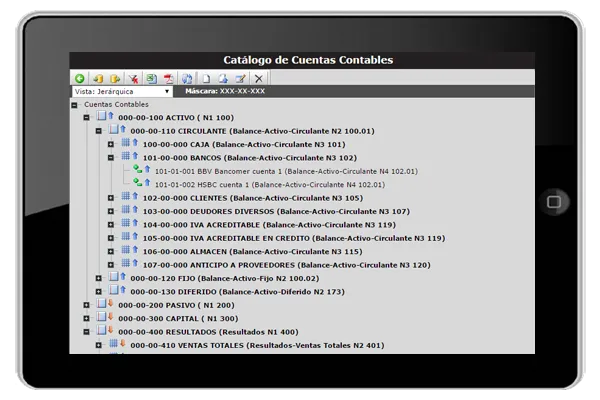Click the remove filter icon
Viewport: 600px width, 400px height.
133,78
